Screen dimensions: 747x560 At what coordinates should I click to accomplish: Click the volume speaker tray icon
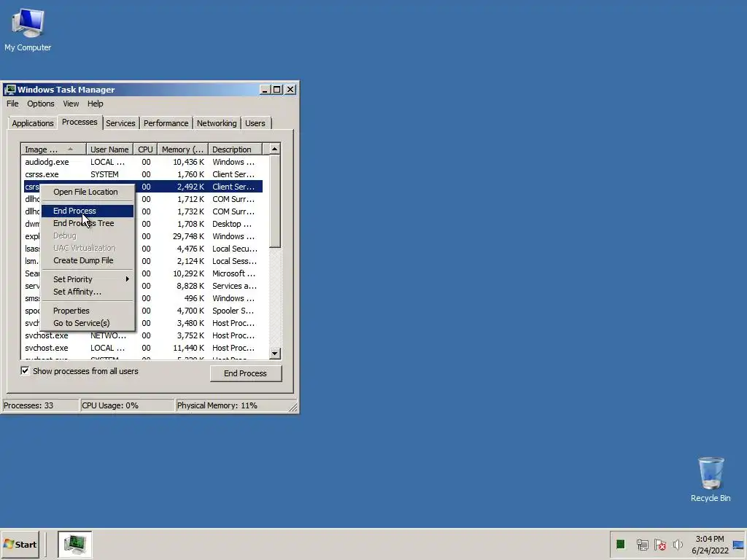click(678, 544)
